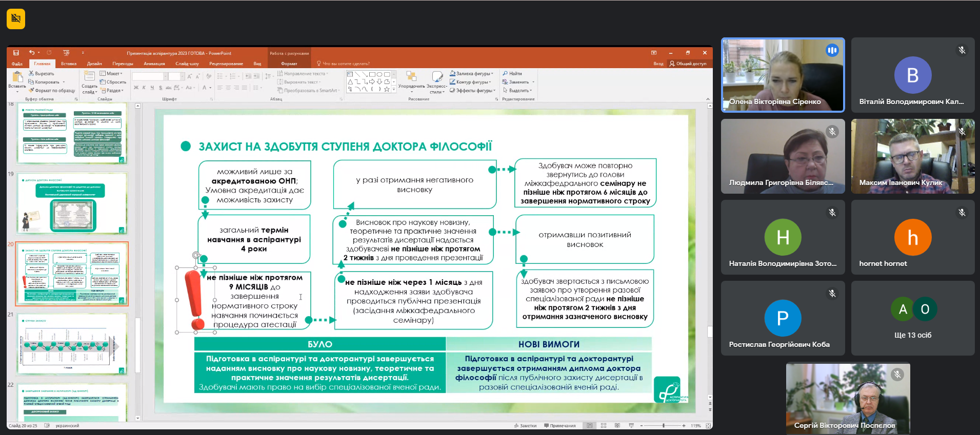Click fit slide to window icon

[x=708, y=426]
